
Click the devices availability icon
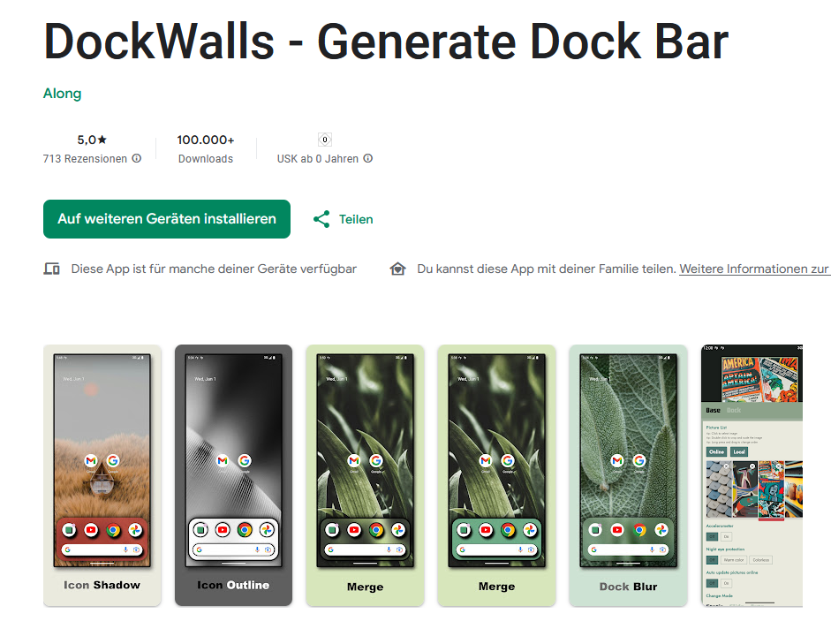pos(51,269)
